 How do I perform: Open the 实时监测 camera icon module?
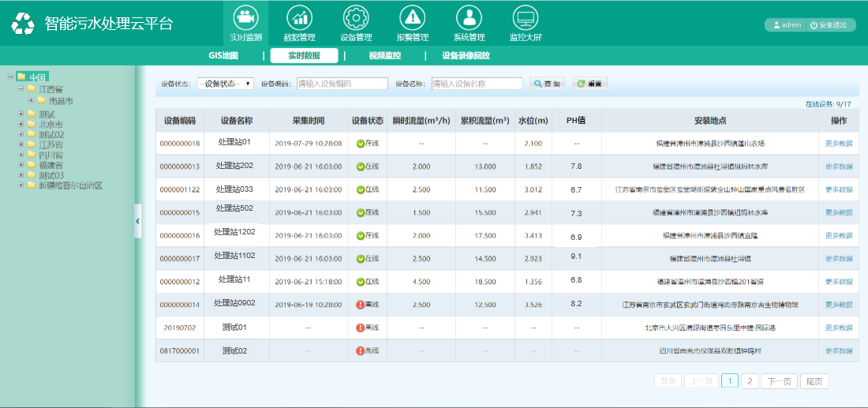tap(245, 17)
